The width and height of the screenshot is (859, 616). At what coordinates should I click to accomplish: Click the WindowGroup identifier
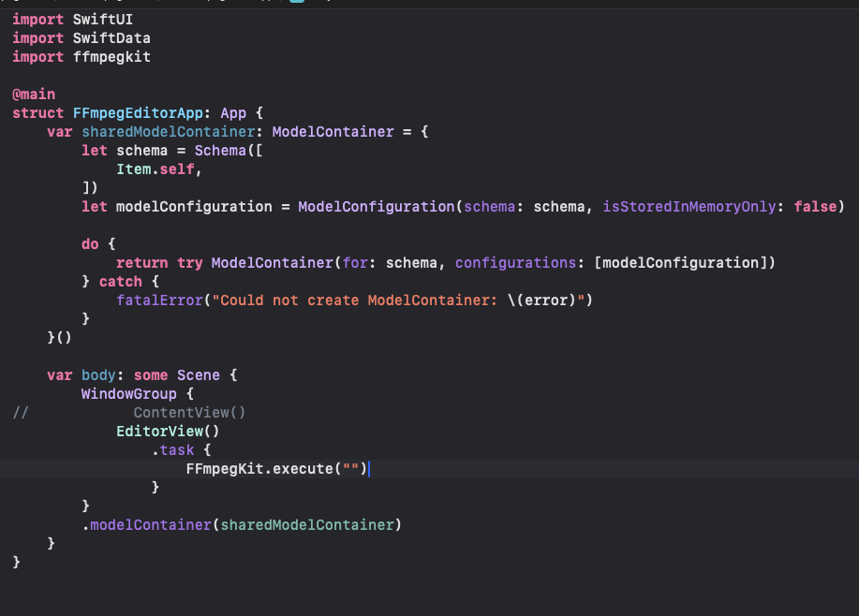(x=128, y=394)
